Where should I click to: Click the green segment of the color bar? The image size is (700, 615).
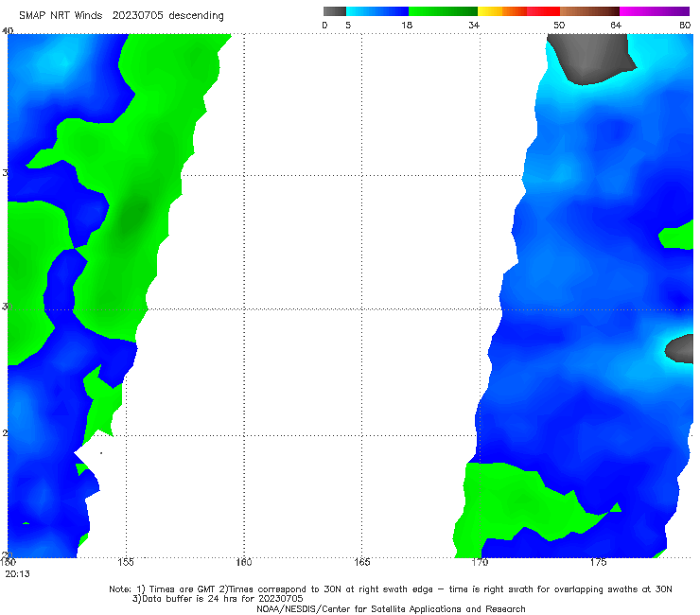tap(443, 11)
